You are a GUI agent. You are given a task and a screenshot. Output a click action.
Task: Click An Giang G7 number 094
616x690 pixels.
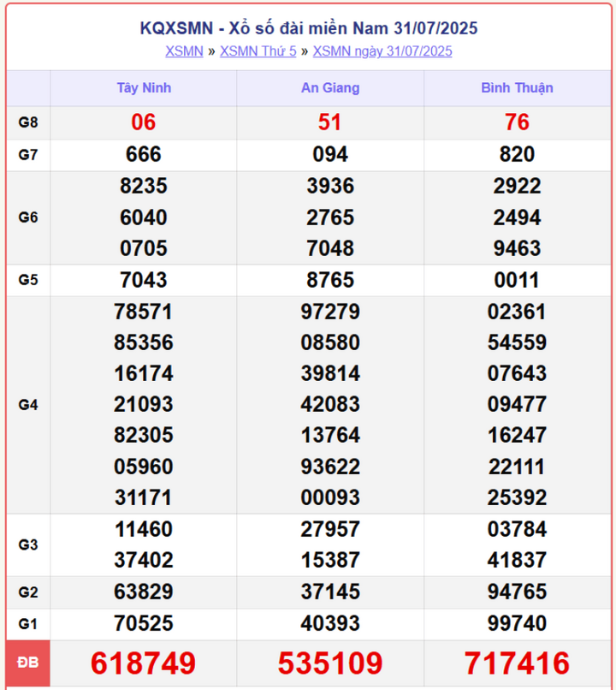point(330,154)
